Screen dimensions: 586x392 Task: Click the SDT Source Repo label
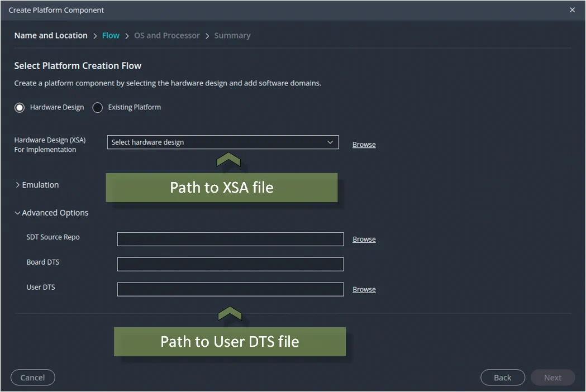tap(53, 237)
